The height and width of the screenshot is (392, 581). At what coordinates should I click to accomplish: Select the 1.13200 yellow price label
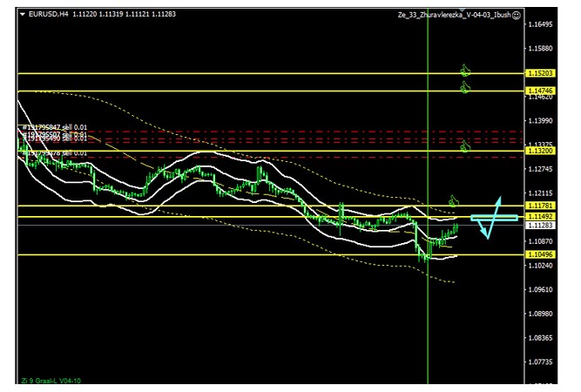point(540,151)
